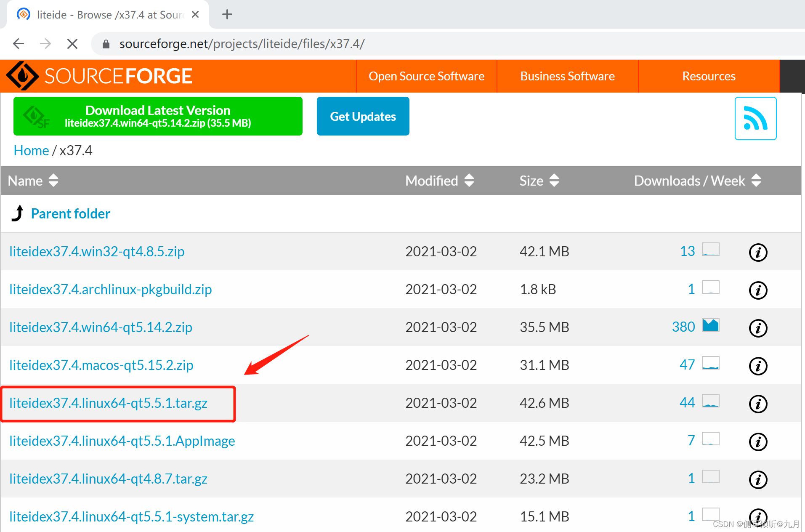
Task: View download chart for macos-qt5.15.2.zip
Action: point(711,363)
